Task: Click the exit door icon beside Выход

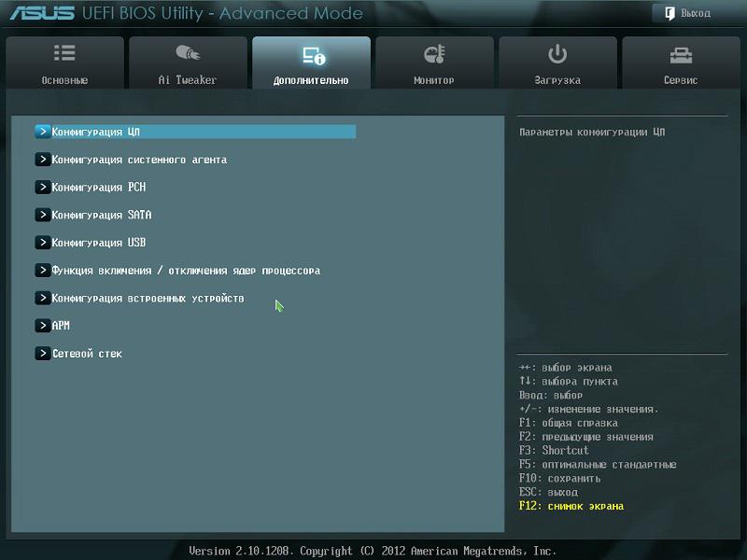Action: (x=669, y=13)
